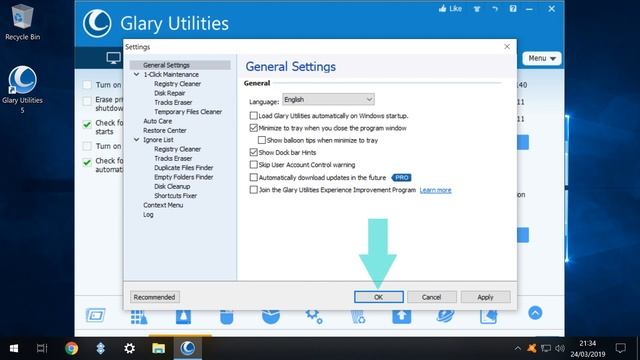
Task: Launch the Disk cleanup broom dock icon
Action: point(183,316)
